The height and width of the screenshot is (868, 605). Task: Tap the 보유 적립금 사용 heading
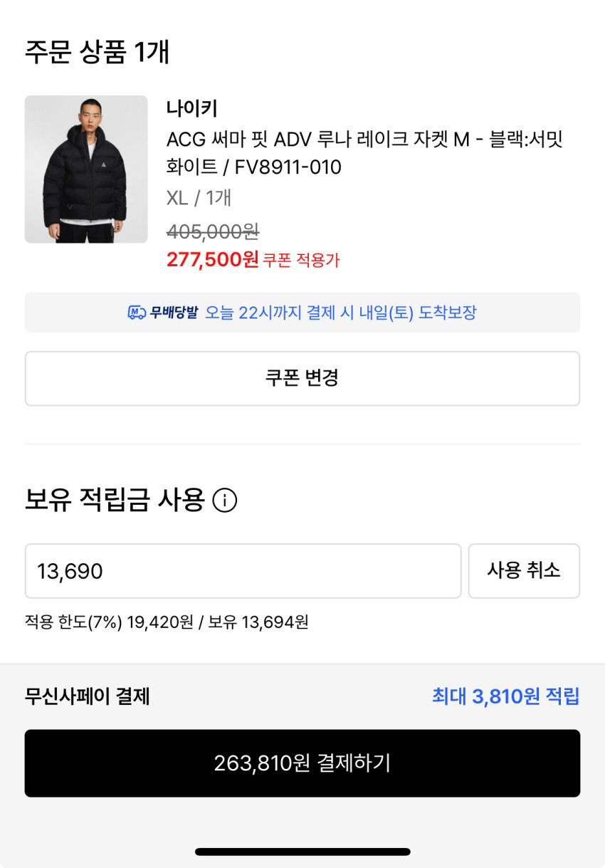pyautogui.click(x=115, y=501)
